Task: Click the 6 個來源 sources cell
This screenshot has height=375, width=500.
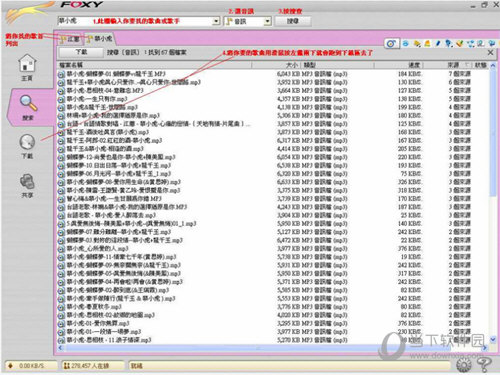Action: (459, 82)
